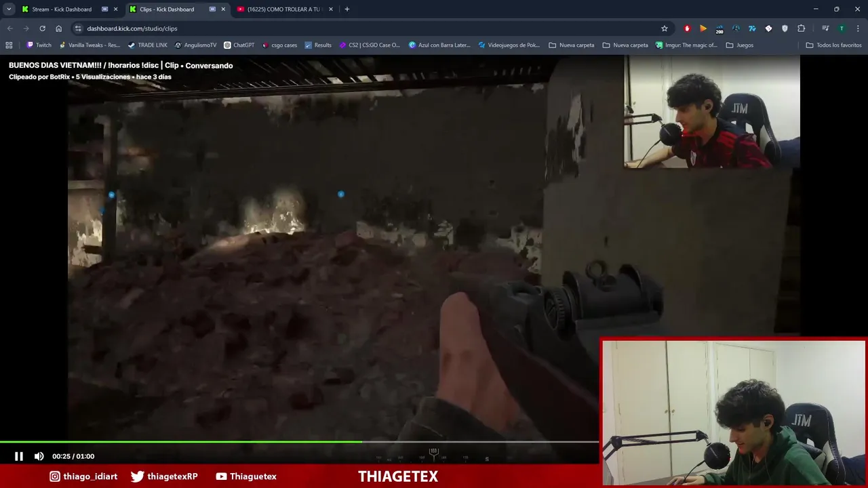
Task: Expand the Todos los favoritos folder
Action: click(x=833, y=45)
